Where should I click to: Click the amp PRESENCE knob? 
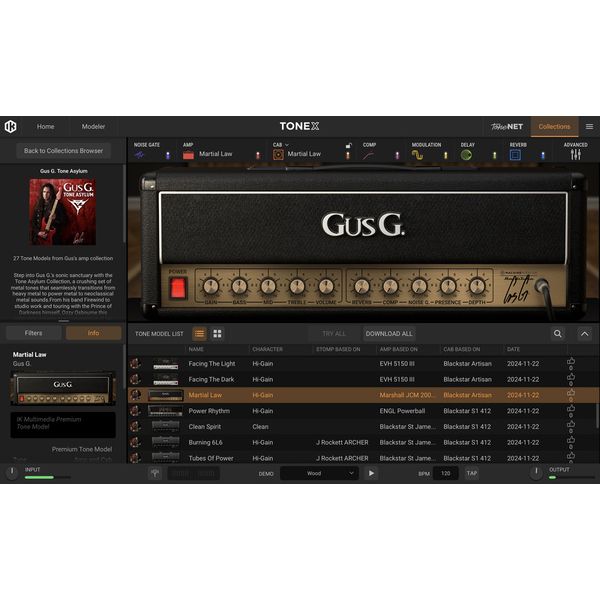pyautogui.click(x=448, y=286)
